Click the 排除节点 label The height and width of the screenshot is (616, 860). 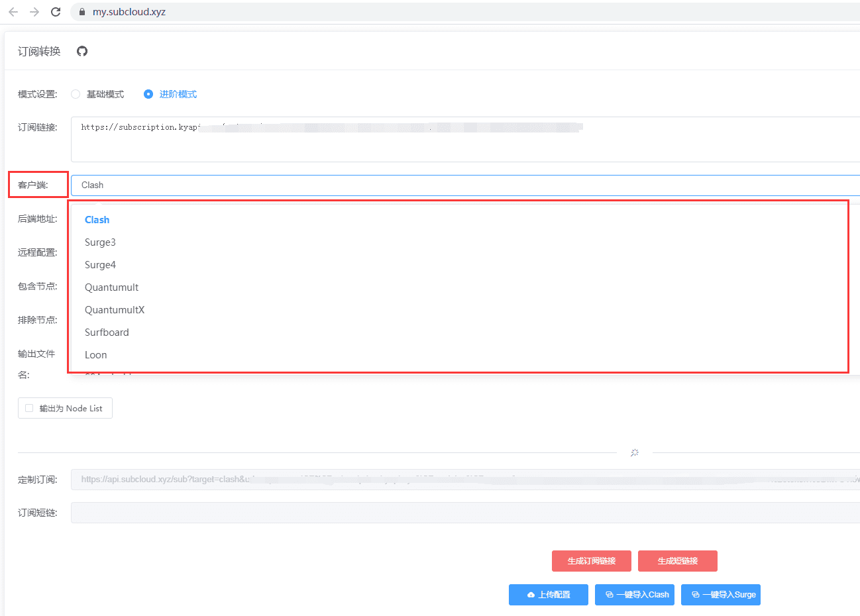click(38, 320)
